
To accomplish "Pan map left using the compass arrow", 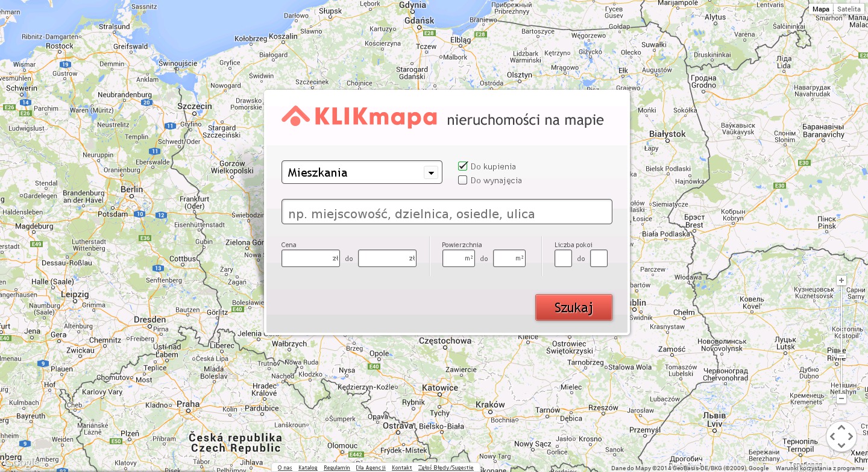I will coord(833,436).
